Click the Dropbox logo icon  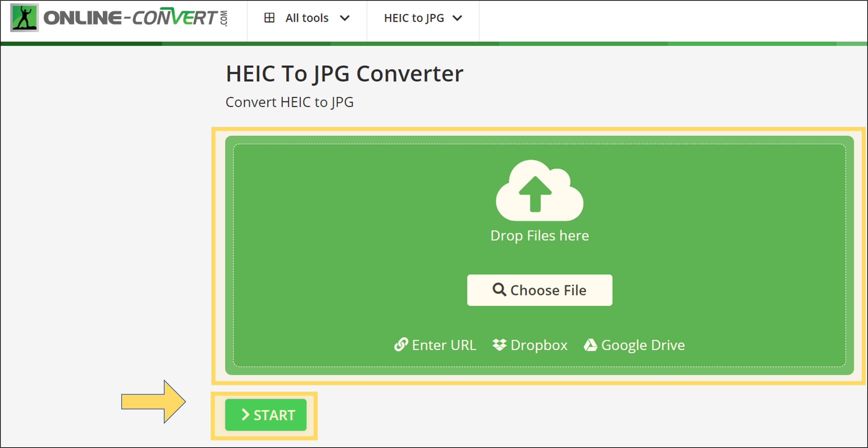point(499,345)
